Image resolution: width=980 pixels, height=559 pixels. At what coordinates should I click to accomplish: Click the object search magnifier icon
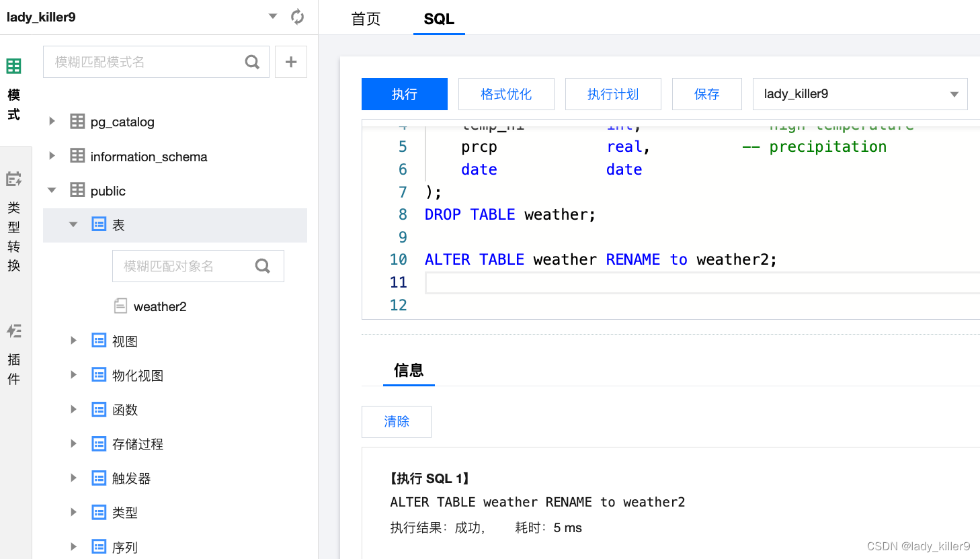pyautogui.click(x=263, y=266)
